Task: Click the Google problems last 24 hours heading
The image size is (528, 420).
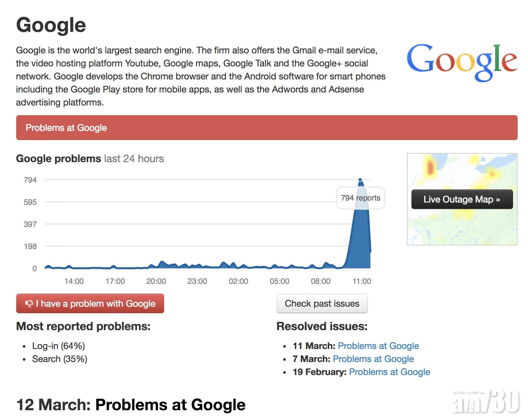Action: point(90,159)
